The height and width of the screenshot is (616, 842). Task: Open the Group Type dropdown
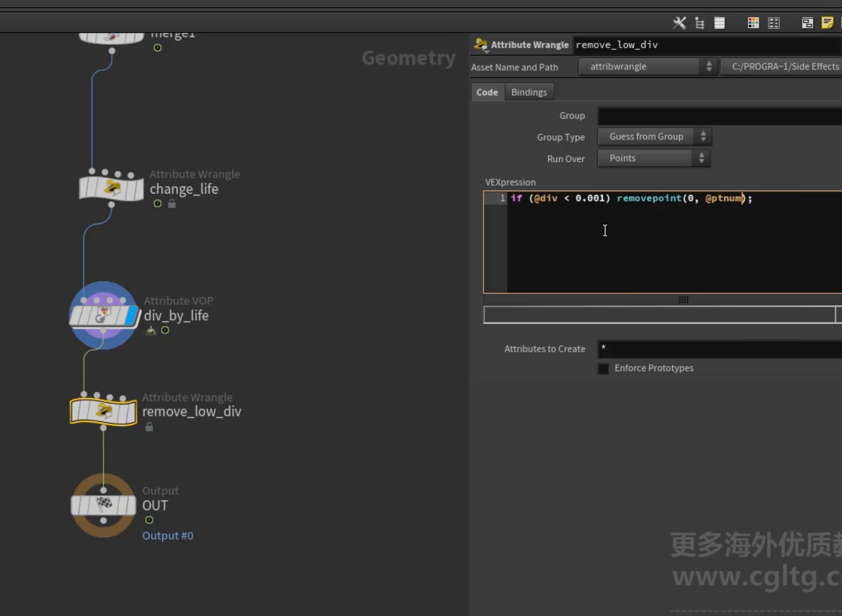click(x=654, y=136)
